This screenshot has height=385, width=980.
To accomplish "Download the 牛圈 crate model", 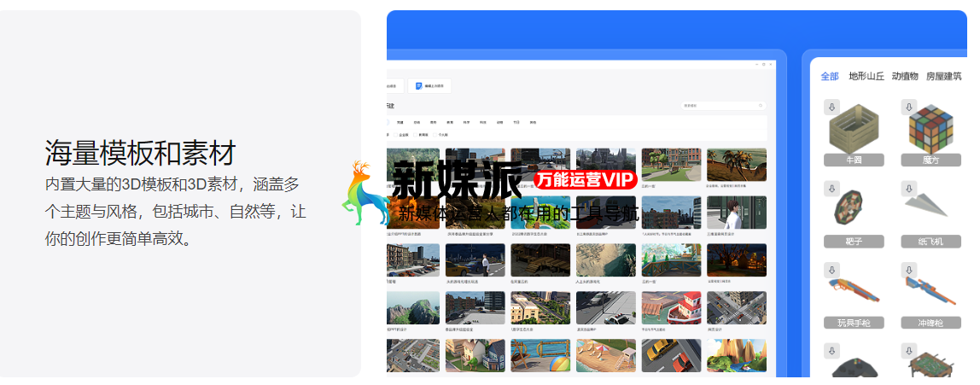I will [x=831, y=107].
